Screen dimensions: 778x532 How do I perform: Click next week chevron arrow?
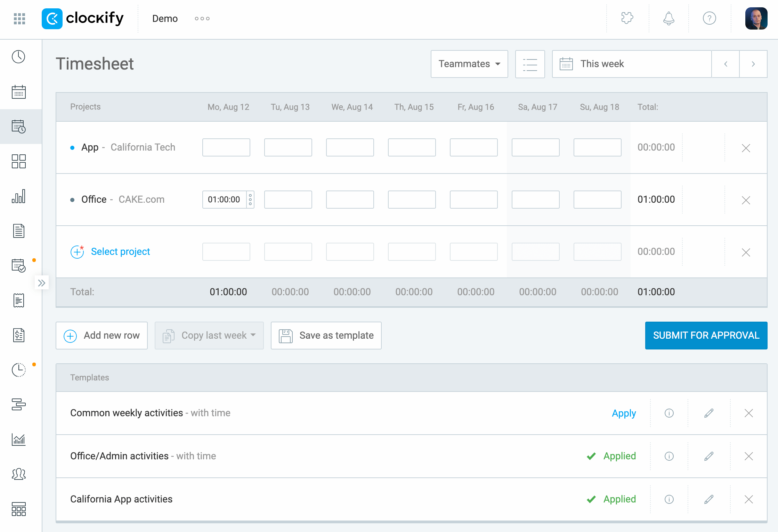click(753, 63)
